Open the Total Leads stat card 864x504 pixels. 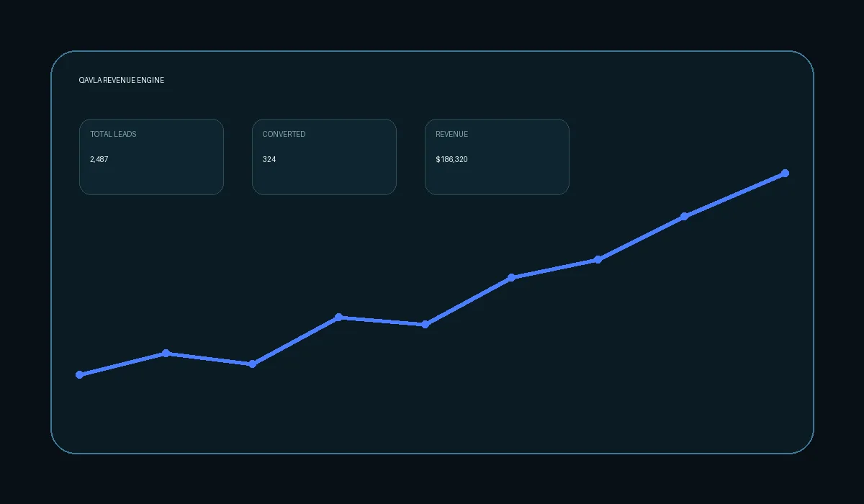[x=151, y=157]
